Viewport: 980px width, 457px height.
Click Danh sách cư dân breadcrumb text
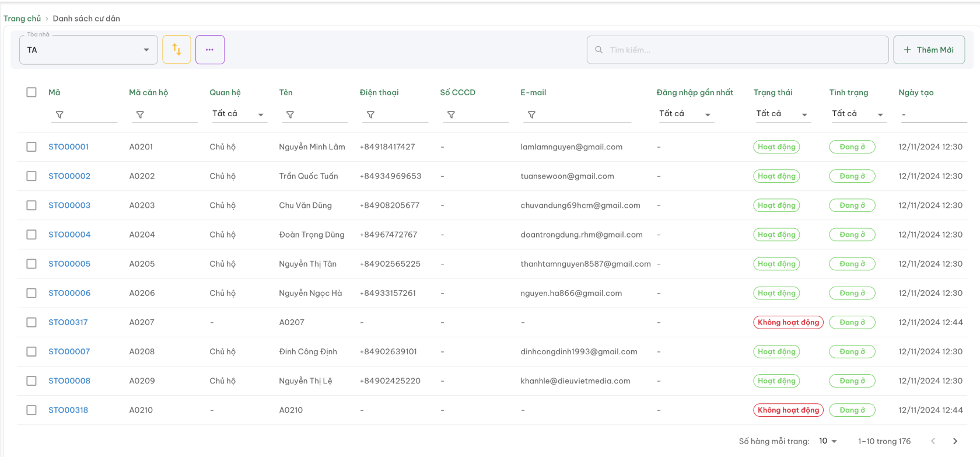(x=86, y=19)
